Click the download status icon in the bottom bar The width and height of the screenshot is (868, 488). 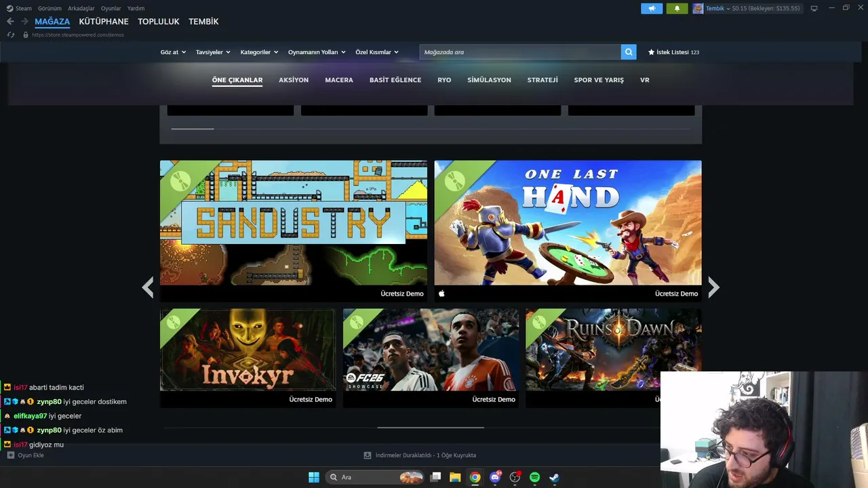click(368, 455)
